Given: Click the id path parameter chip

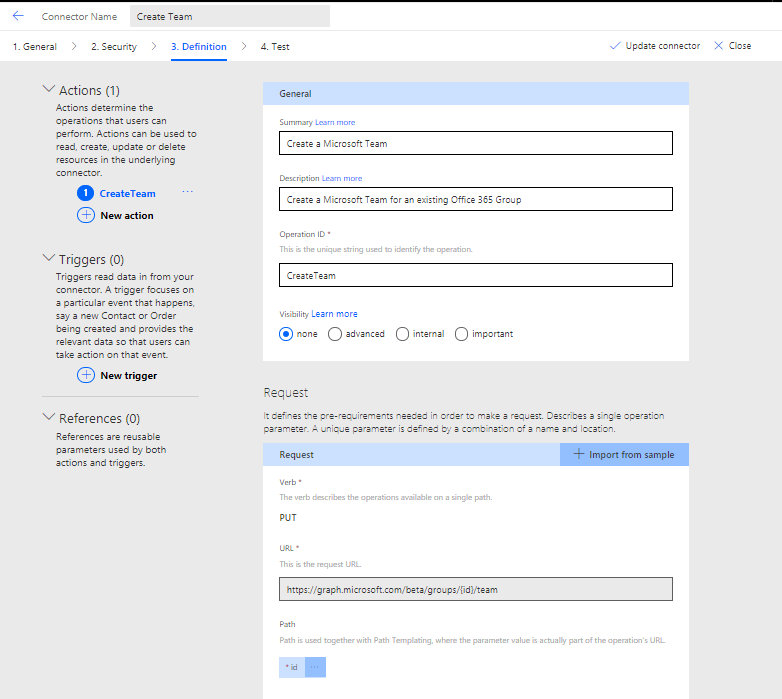Looking at the screenshot, I should click(x=292, y=667).
